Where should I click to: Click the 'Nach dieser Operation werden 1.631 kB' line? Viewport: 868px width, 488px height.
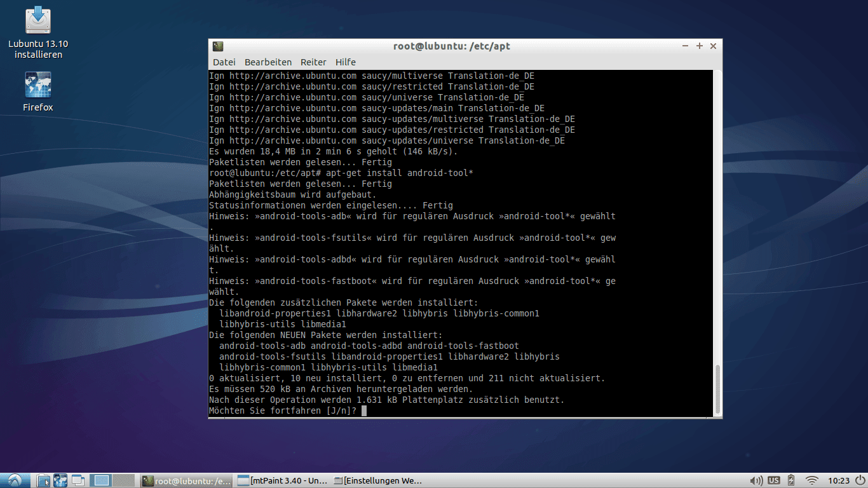click(387, 400)
